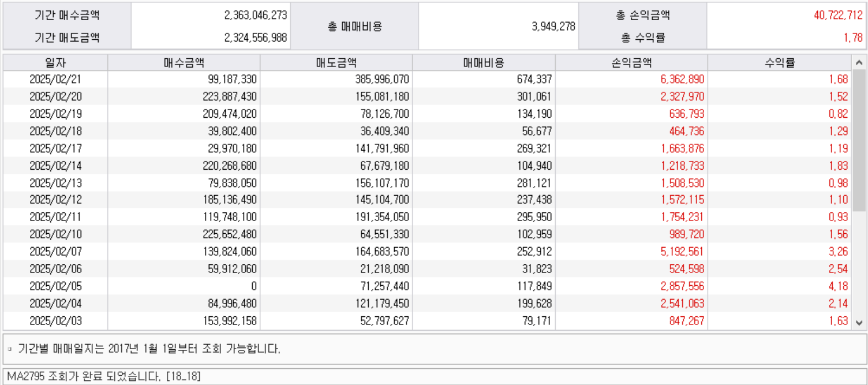Sort by 매수금액 column header

184,62
